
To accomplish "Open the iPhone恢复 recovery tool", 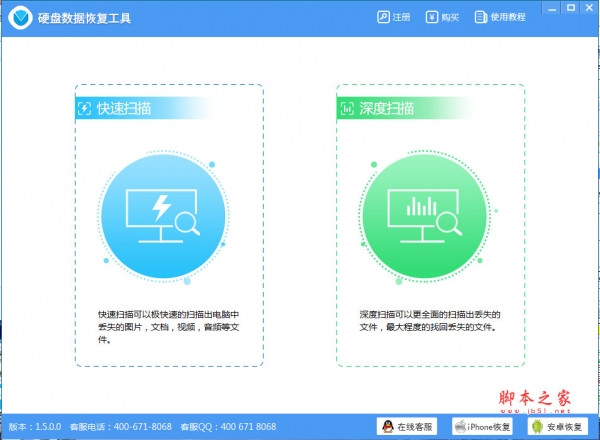I will [x=482, y=426].
